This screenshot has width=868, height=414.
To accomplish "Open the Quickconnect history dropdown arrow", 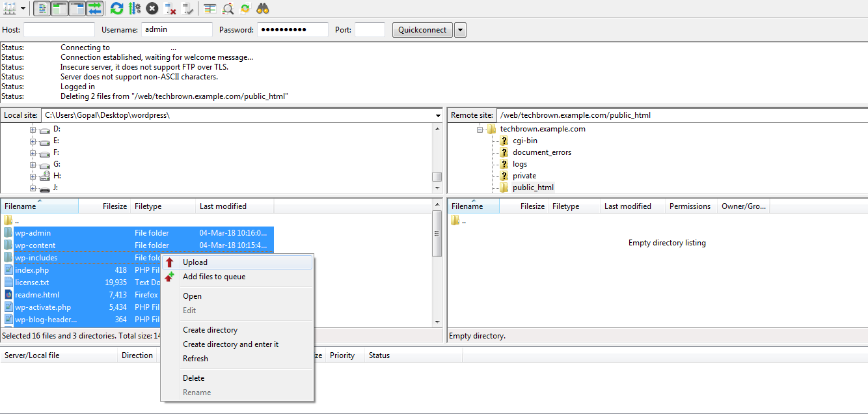I will 460,30.
